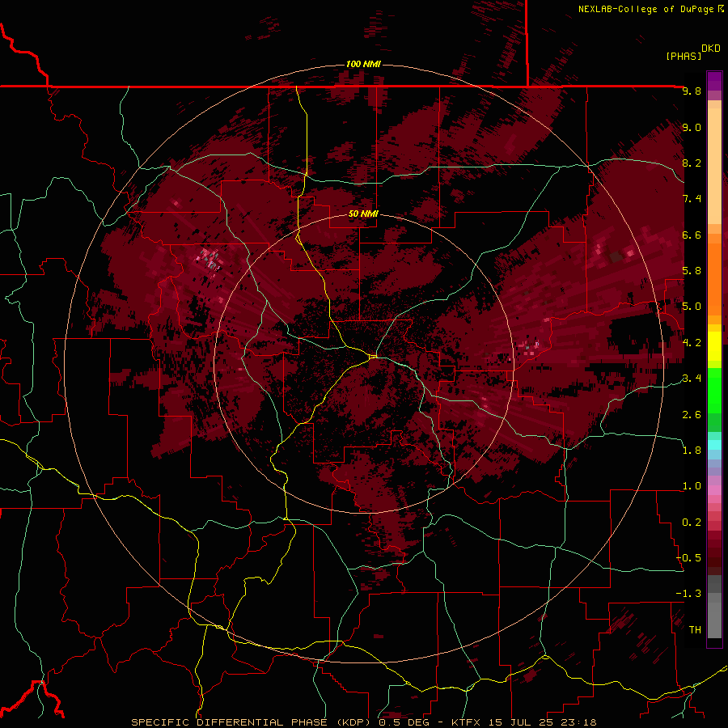Click the 1.0 value on the color scale
The height and width of the screenshot is (728, 728).
692,486
